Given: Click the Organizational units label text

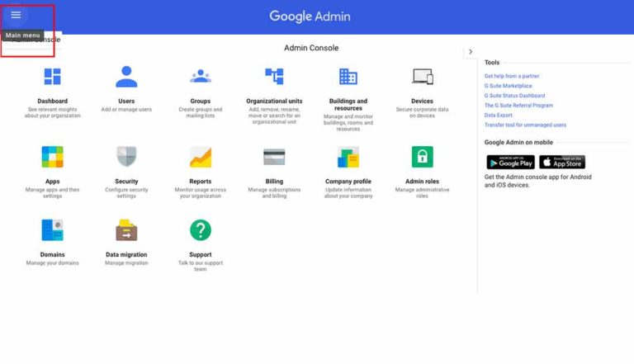Looking at the screenshot, I should click(x=274, y=101).
